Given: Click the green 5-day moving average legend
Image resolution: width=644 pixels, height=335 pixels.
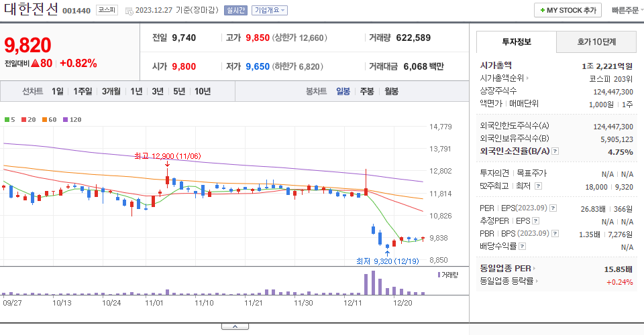Looking at the screenshot, I should click(x=10, y=120).
